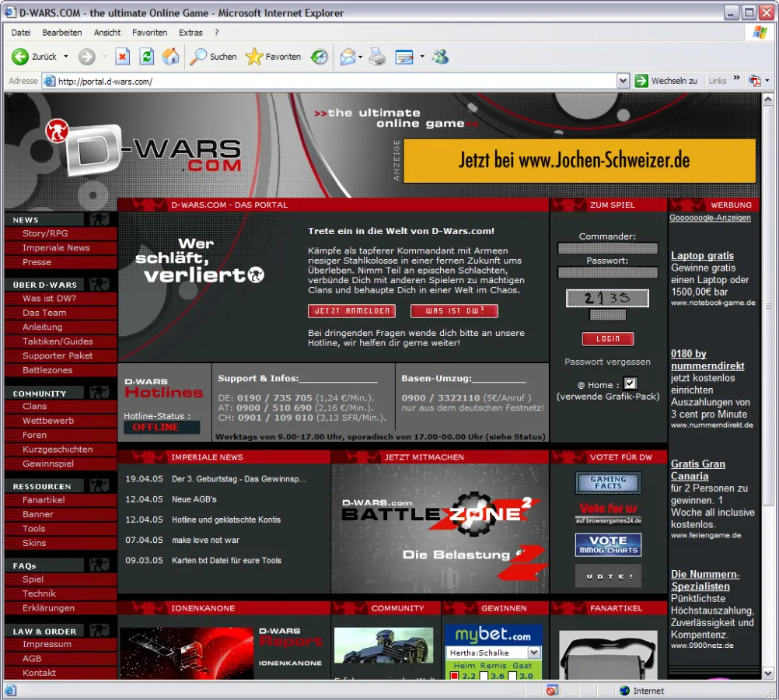Click the Home icon in the toolbar

pyautogui.click(x=171, y=56)
